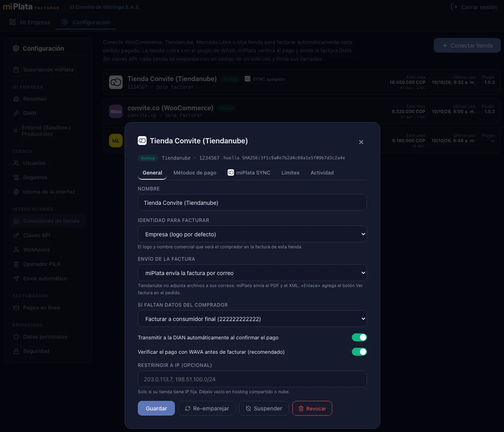Open Suscripción miPlata in sidebar
The width and height of the screenshot is (504, 432).
[x=48, y=70]
